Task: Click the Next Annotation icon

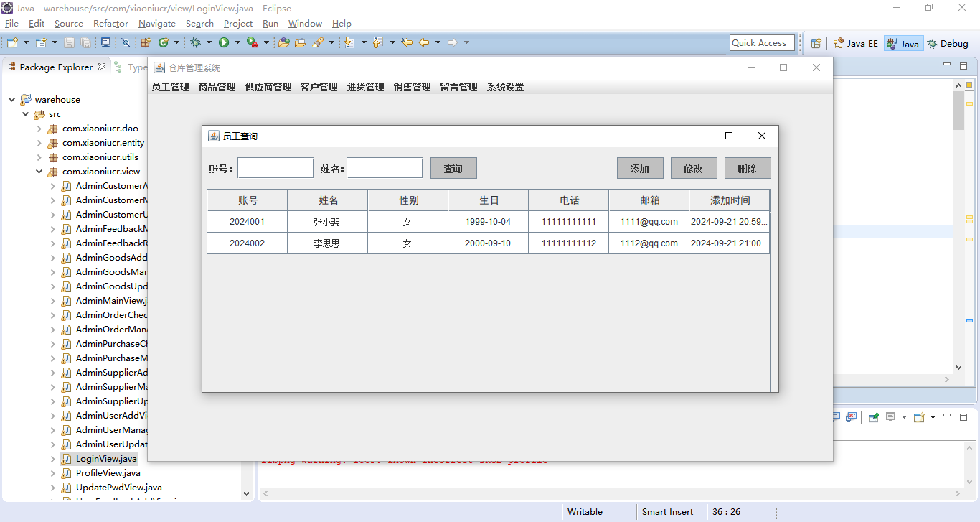Action: tap(349, 43)
